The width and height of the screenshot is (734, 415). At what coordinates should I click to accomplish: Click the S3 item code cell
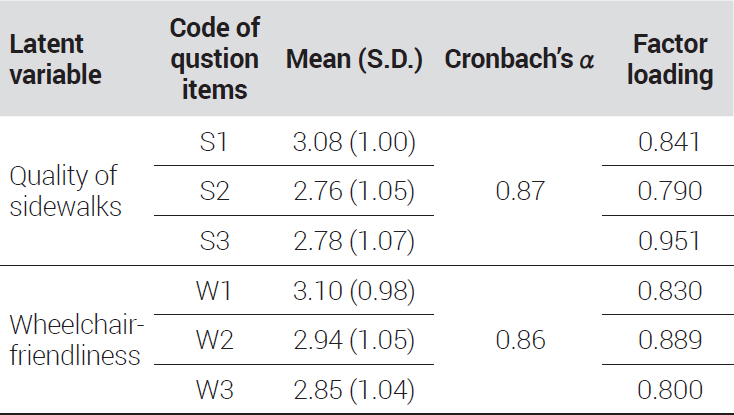tap(214, 241)
